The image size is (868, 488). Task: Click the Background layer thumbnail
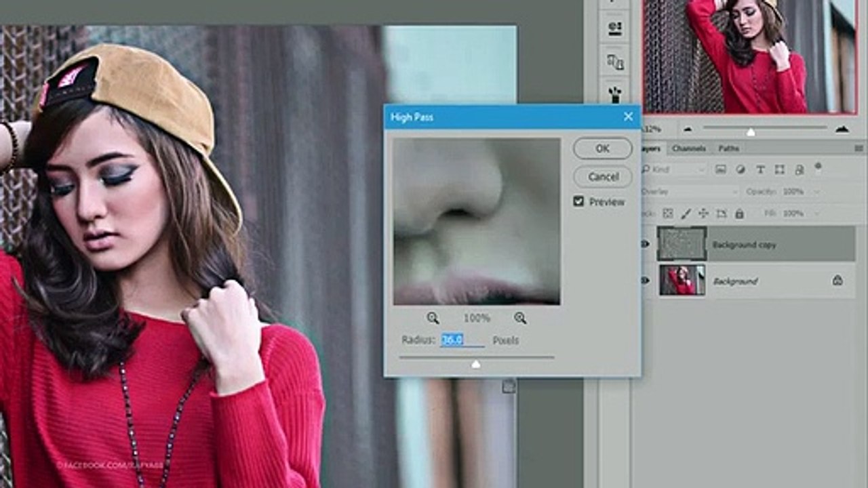(682, 280)
